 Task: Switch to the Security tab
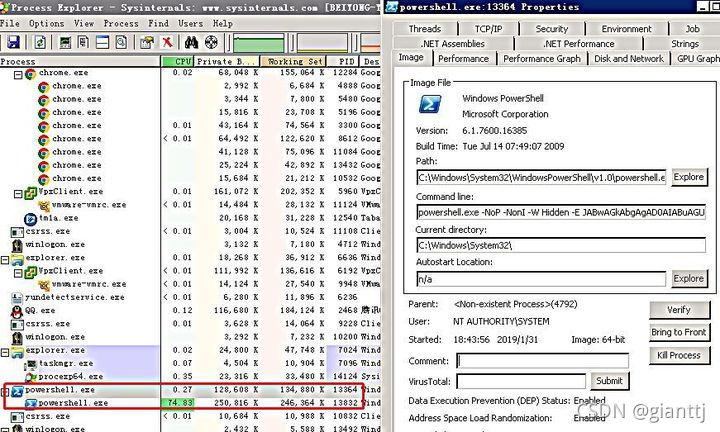pos(551,29)
